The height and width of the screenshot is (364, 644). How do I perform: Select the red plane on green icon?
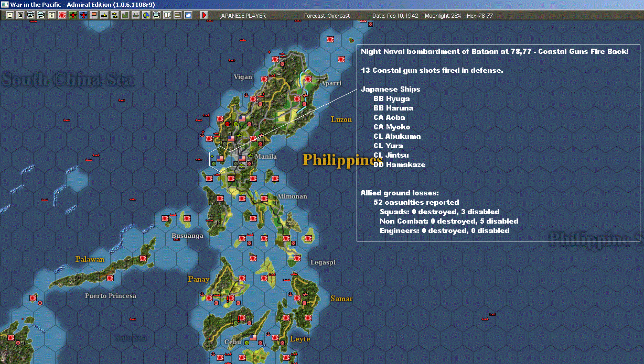(73, 15)
